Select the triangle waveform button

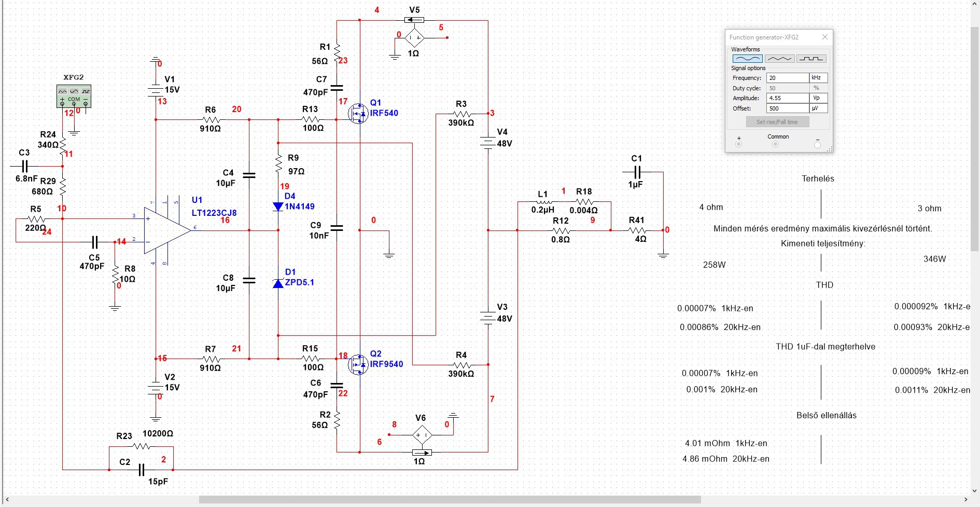(779, 59)
